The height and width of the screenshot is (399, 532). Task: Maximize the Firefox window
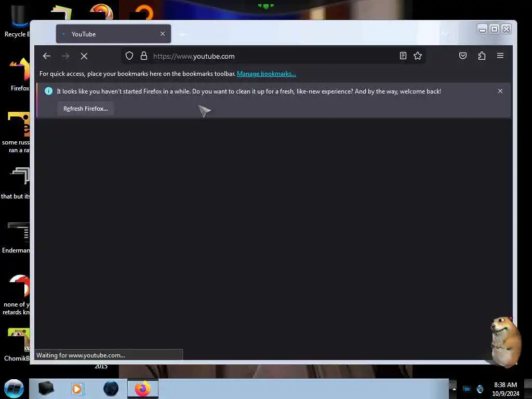click(495, 29)
